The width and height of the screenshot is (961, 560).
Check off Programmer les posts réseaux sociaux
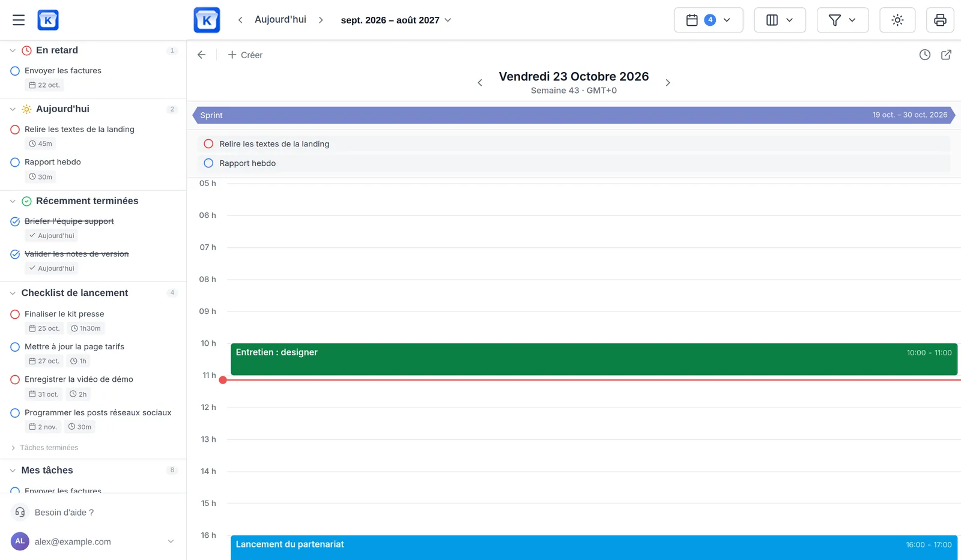15,413
